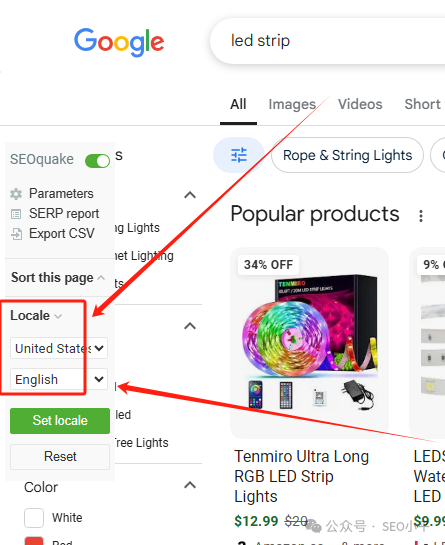Viewport: 445px width, 545px height.
Task: Toggle the SEOquake switch off
Action: point(97,161)
